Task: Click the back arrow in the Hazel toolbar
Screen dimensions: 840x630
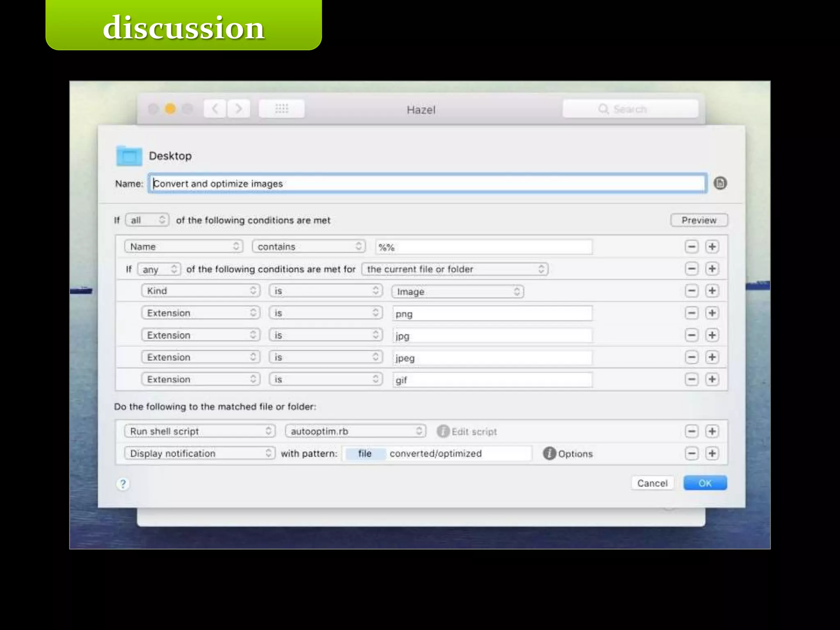Action: pyautogui.click(x=215, y=109)
